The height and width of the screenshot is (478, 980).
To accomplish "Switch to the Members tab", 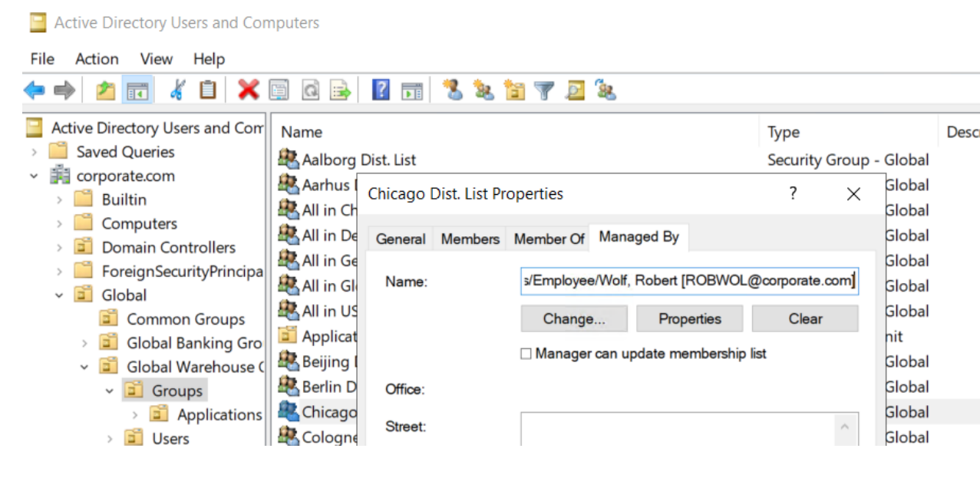I will (x=470, y=239).
